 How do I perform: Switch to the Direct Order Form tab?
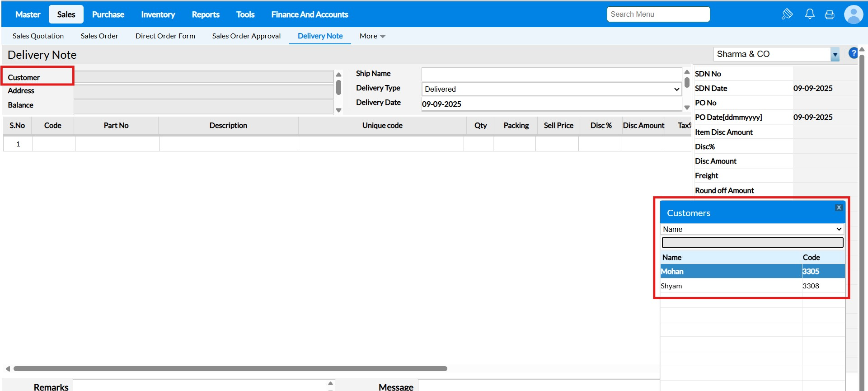point(165,36)
